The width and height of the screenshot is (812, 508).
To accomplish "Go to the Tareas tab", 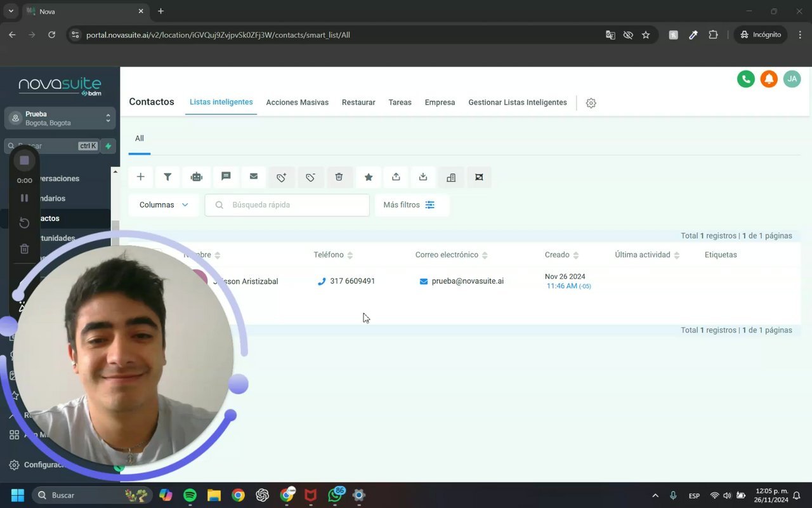I will (x=400, y=102).
